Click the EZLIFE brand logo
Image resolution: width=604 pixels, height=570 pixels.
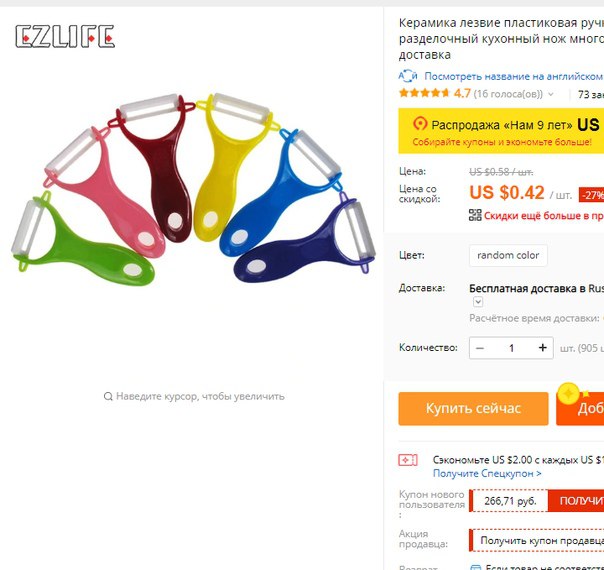coord(65,37)
